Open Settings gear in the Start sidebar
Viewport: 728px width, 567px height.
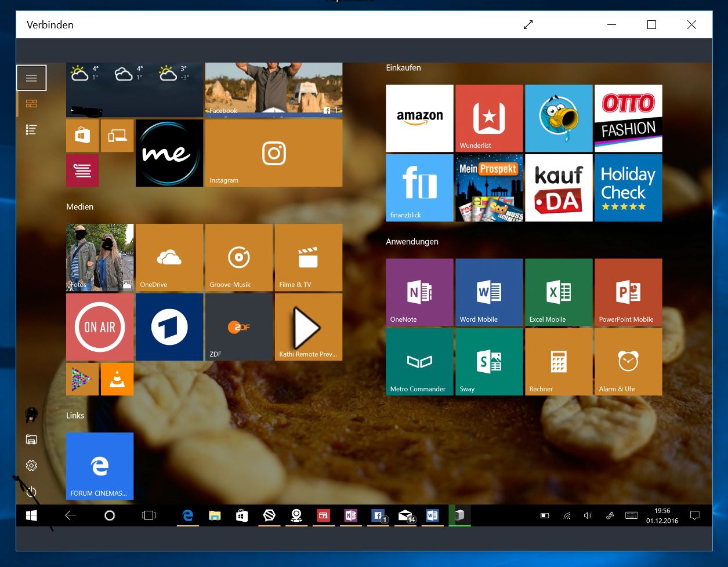click(x=31, y=466)
